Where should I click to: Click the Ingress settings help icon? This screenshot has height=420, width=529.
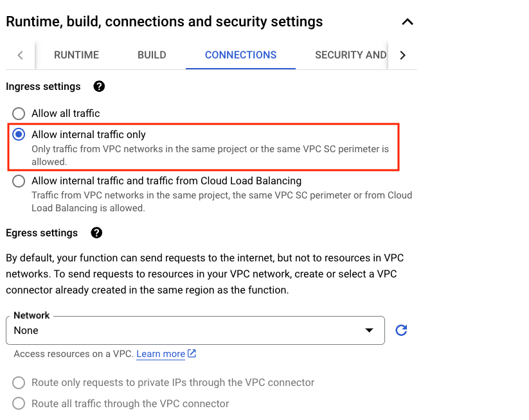pos(99,87)
